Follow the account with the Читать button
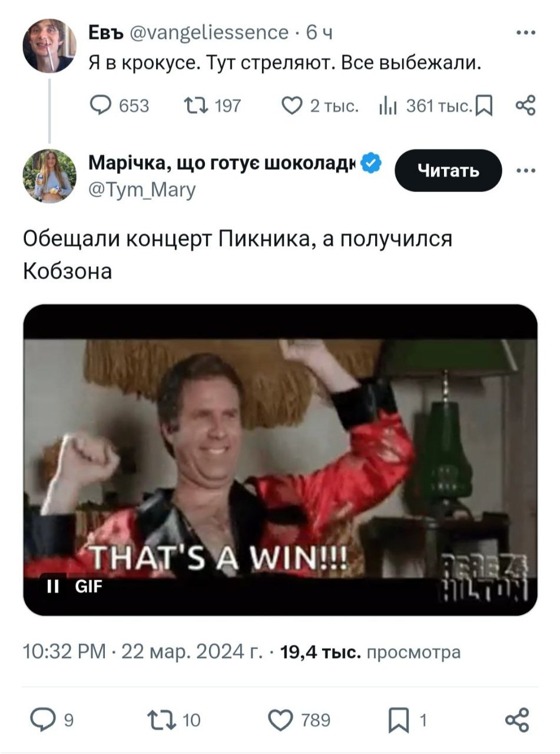 [x=448, y=171]
